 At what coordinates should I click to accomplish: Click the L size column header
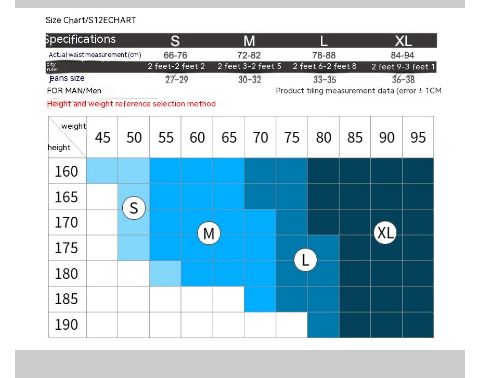click(x=324, y=41)
